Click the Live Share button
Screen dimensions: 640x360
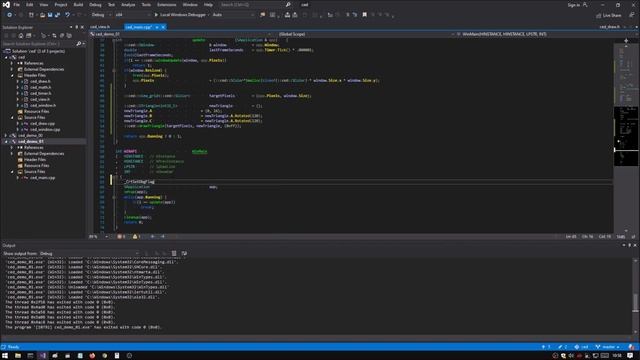click(x=609, y=15)
